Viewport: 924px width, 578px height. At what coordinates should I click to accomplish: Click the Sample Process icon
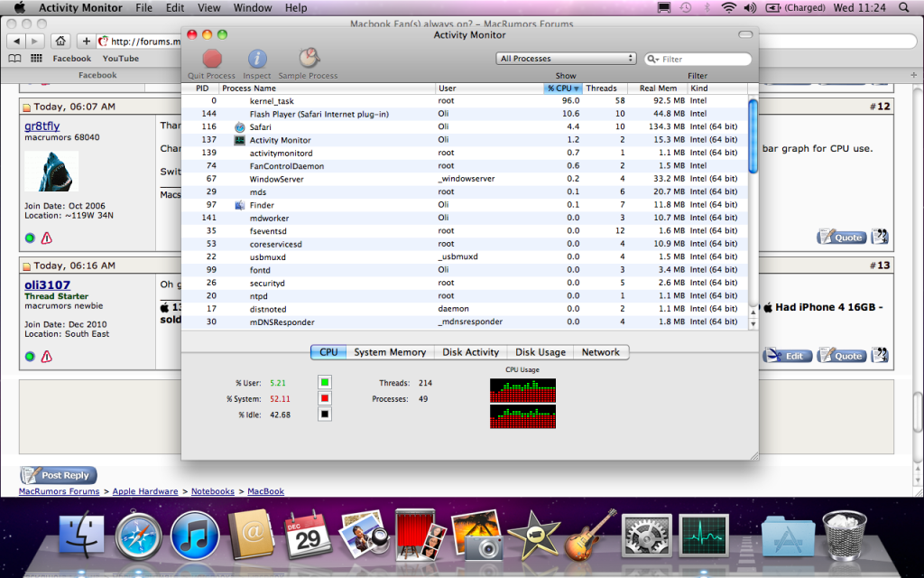[309, 59]
